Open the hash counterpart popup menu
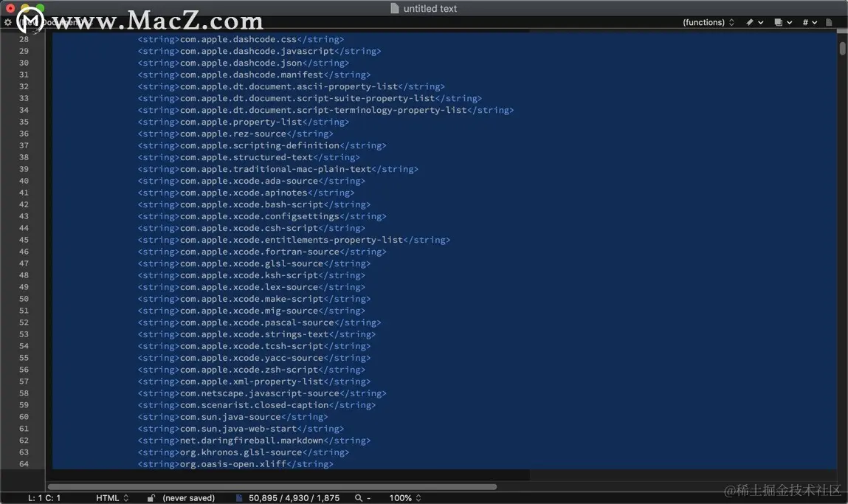 click(x=810, y=22)
